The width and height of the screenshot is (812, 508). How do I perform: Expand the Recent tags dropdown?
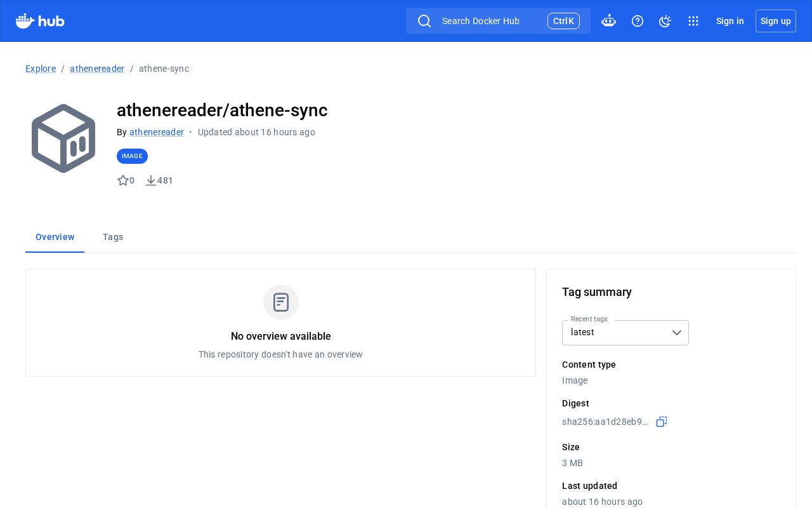625,333
